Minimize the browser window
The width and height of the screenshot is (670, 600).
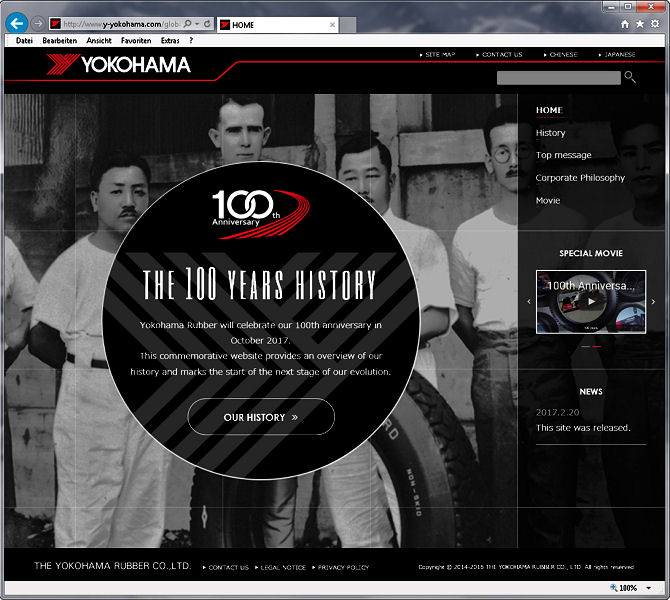point(611,6)
